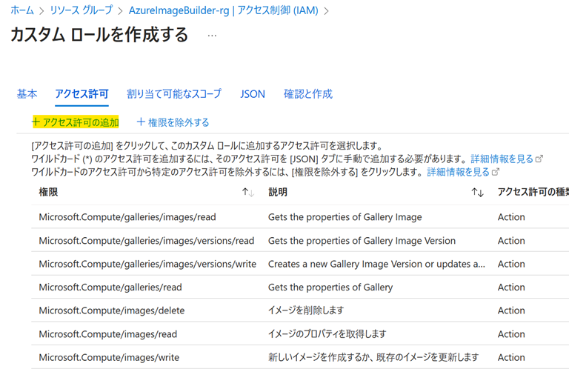This screenshot has width=569, height=392.
Task: Click the 権限を除外する button
Action: click(x=179, y=122)
